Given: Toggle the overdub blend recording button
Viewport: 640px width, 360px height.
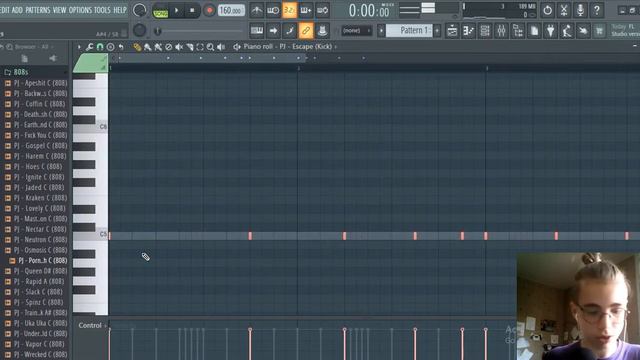Looking at the screenshot, I should coord(306,10).
